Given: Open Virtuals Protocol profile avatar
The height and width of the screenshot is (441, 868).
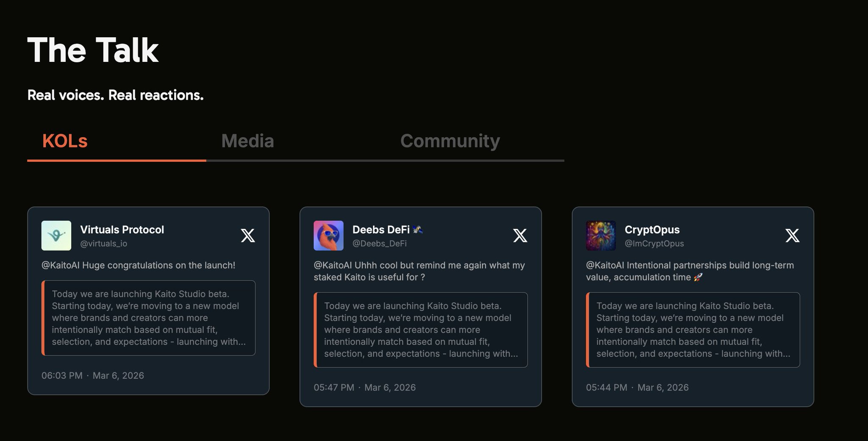Looking at the screenshot, I should 56,236.
